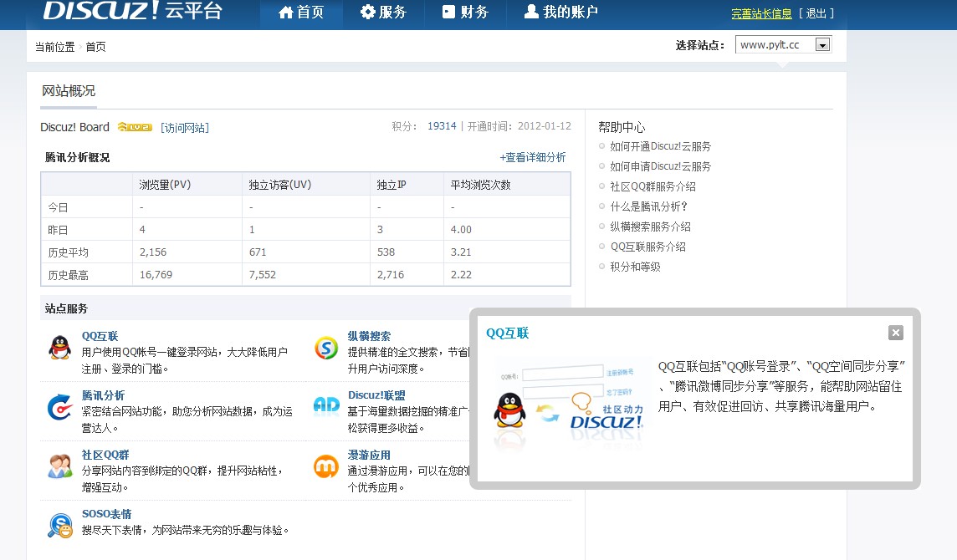Open help article 纵横搜索服务介绍
This screenshot has width=957, height=560.
[651, 227]
